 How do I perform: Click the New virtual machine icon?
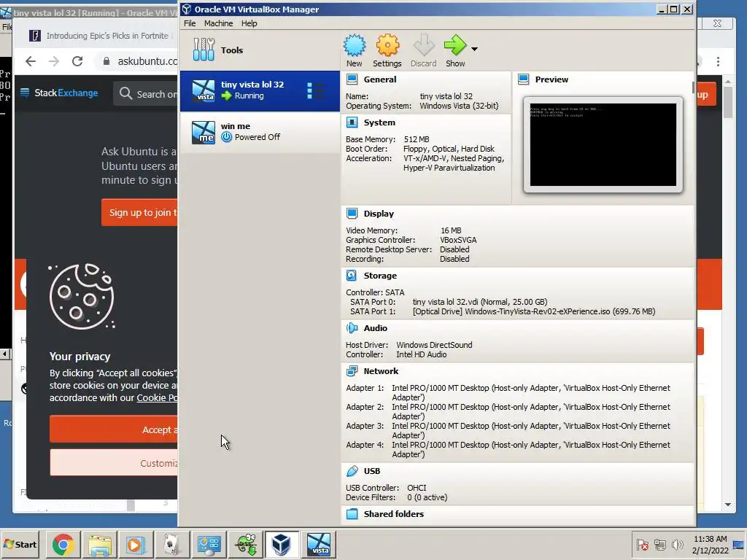[355, 45]
